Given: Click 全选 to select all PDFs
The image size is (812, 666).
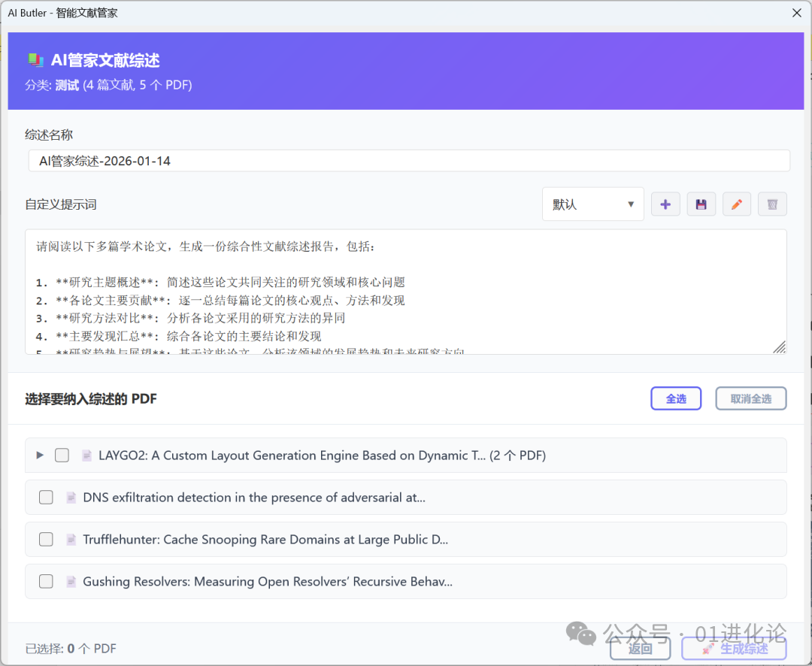Looking at the screenshot, I should [x=675, y=398].
